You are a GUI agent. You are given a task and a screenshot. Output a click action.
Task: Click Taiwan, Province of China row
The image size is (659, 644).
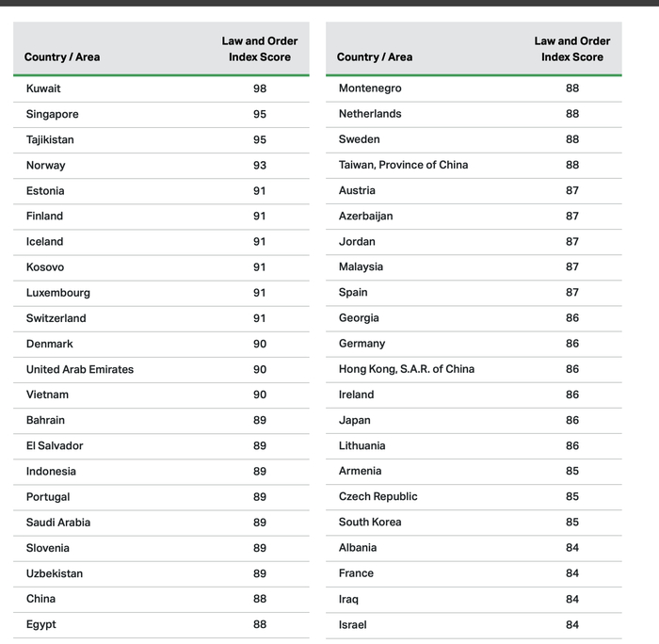coord(403,165)
